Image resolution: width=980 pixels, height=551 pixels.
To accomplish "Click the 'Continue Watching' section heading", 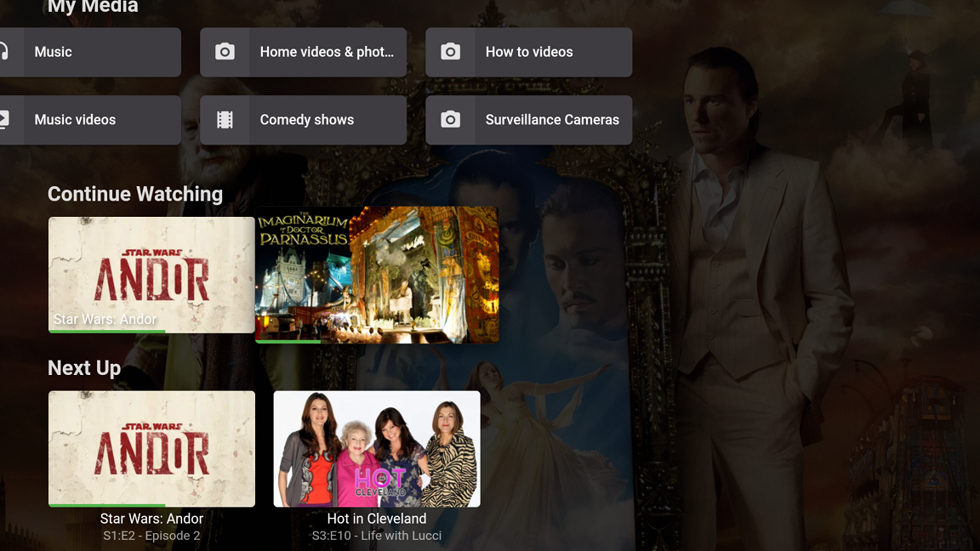I will point(135,194).
